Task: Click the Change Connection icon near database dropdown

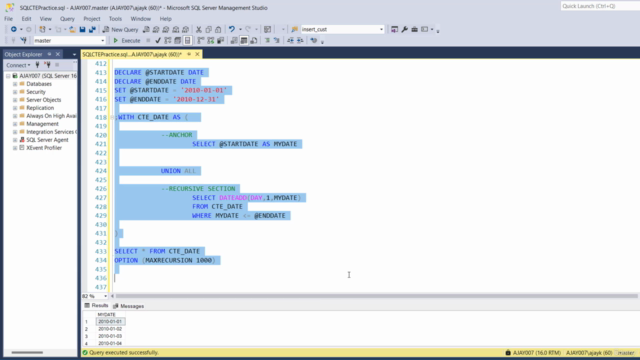Action: point(23,40)
